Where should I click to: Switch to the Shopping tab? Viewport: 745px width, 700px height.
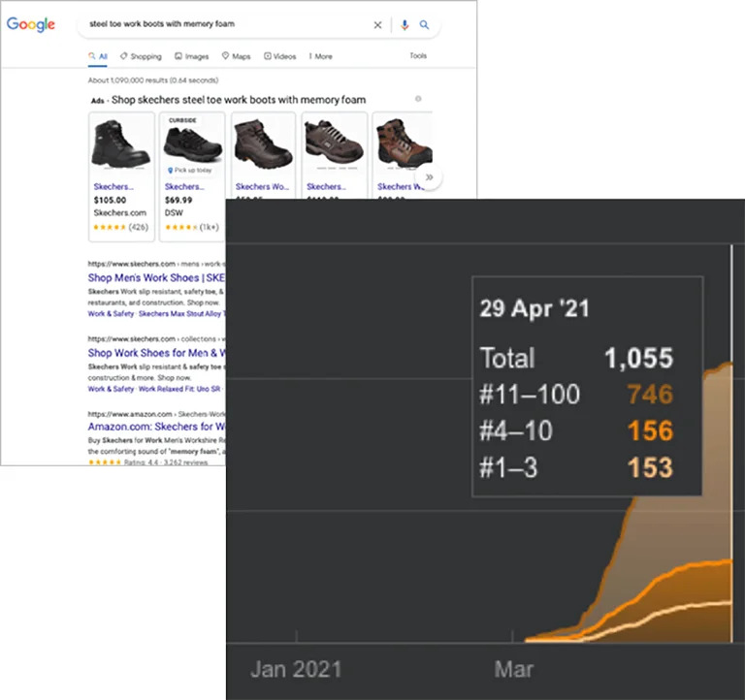(141, 56)
